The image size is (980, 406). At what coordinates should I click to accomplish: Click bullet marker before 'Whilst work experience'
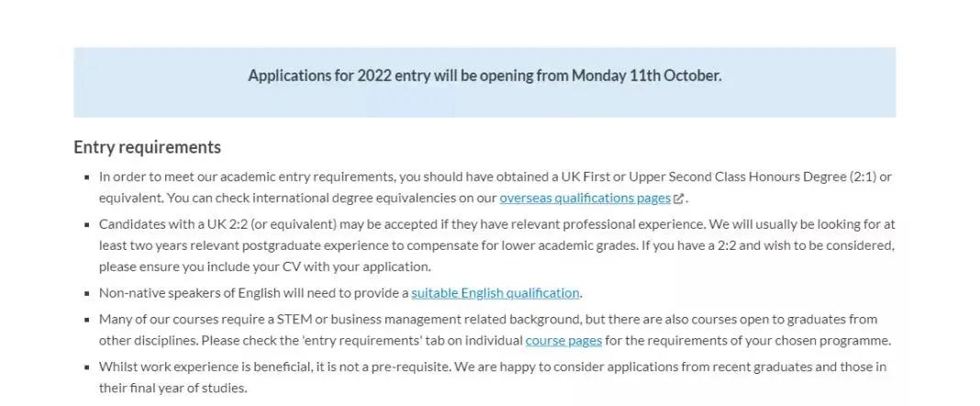[87, 367]
